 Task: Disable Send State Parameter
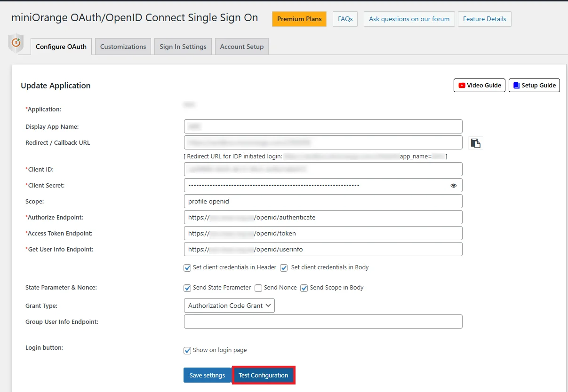[187, 287]
